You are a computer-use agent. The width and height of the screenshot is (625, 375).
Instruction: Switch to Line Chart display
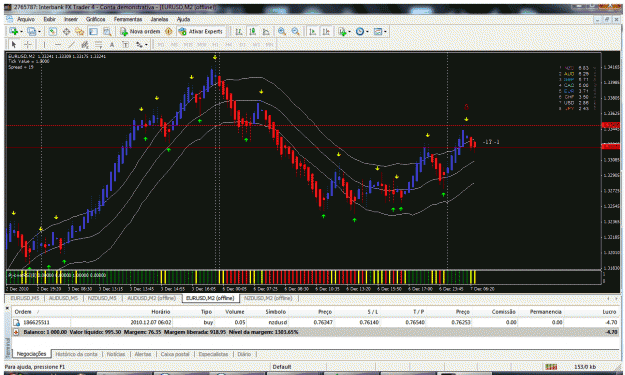click(266, 31)
